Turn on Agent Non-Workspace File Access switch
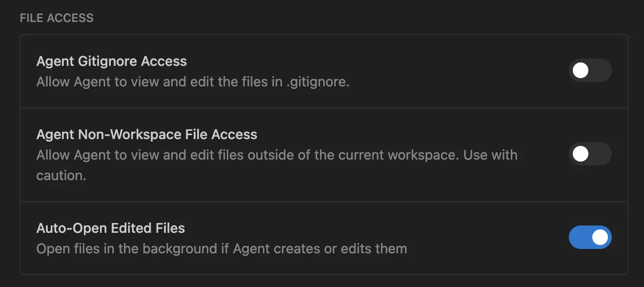Screen dimensions: 644x287 [x=590, y=154]
